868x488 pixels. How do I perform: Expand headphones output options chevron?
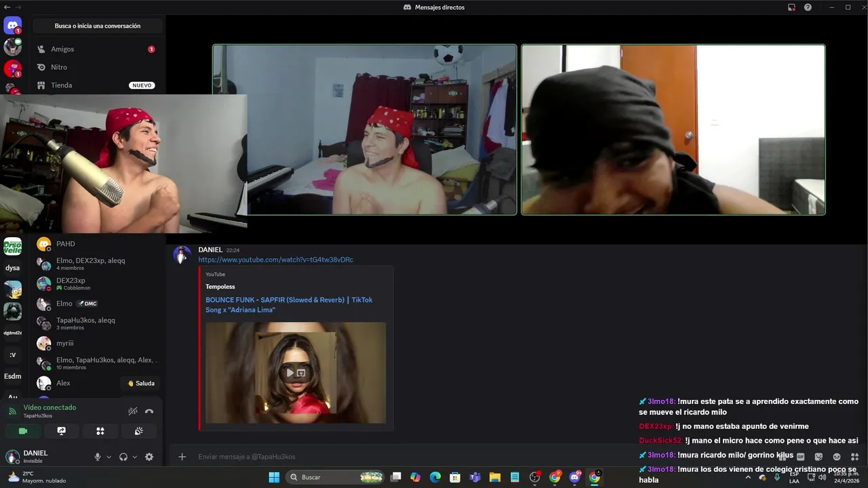click(x=134, y=457)
